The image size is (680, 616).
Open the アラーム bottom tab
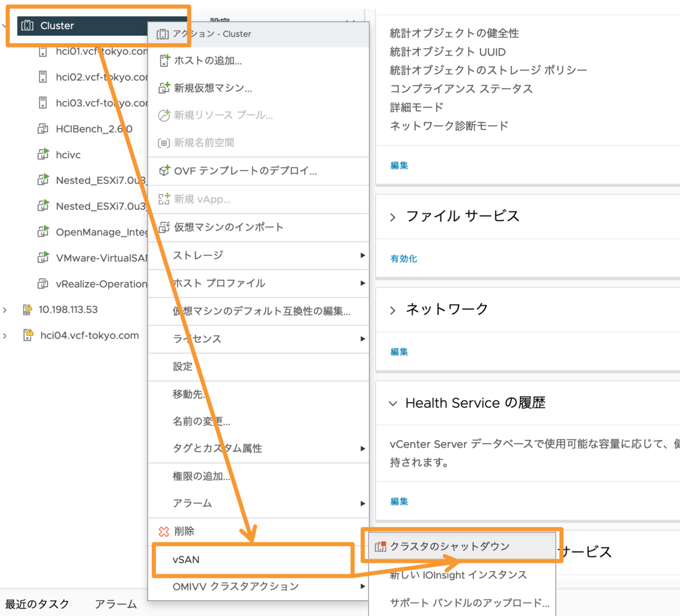[116, 604]
